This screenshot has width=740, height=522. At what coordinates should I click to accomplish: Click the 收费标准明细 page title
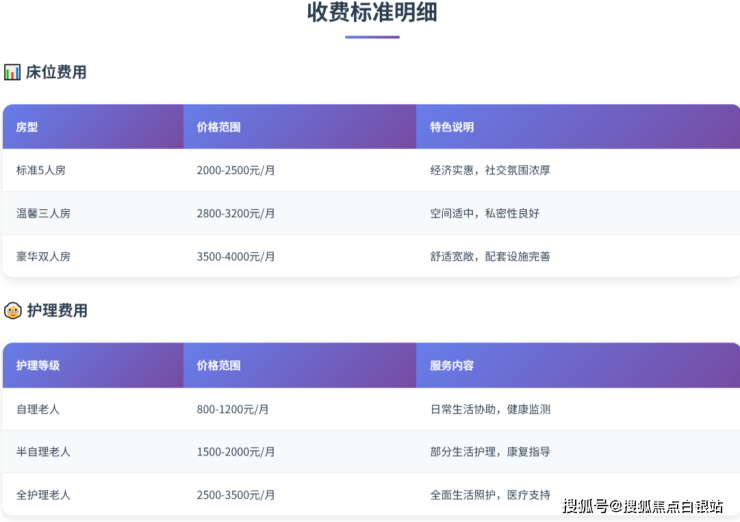pos(372,13)
